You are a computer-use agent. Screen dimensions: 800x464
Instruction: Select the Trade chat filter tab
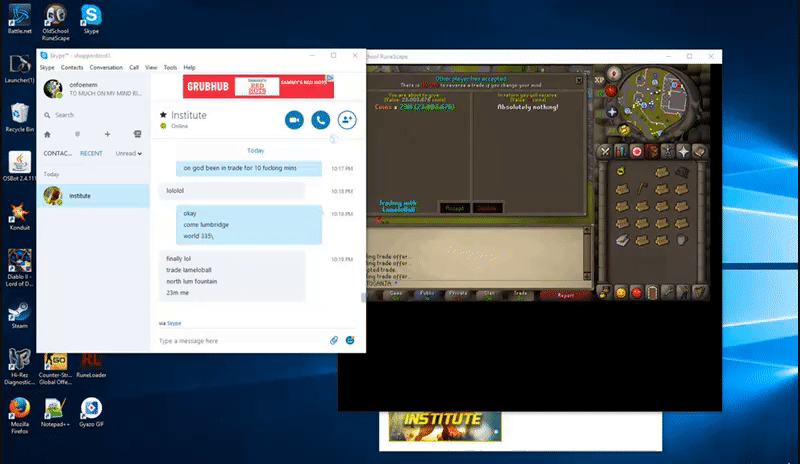pos(520,295)
